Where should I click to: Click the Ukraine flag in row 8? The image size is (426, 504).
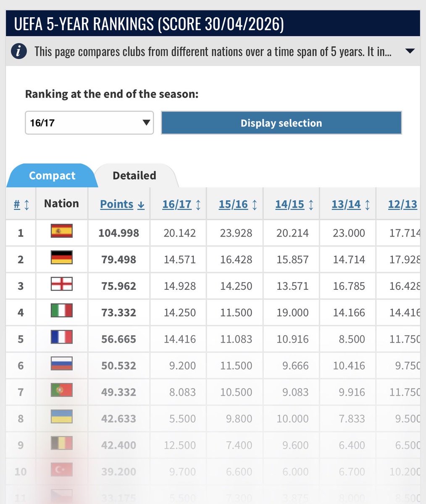click(62, 417)
